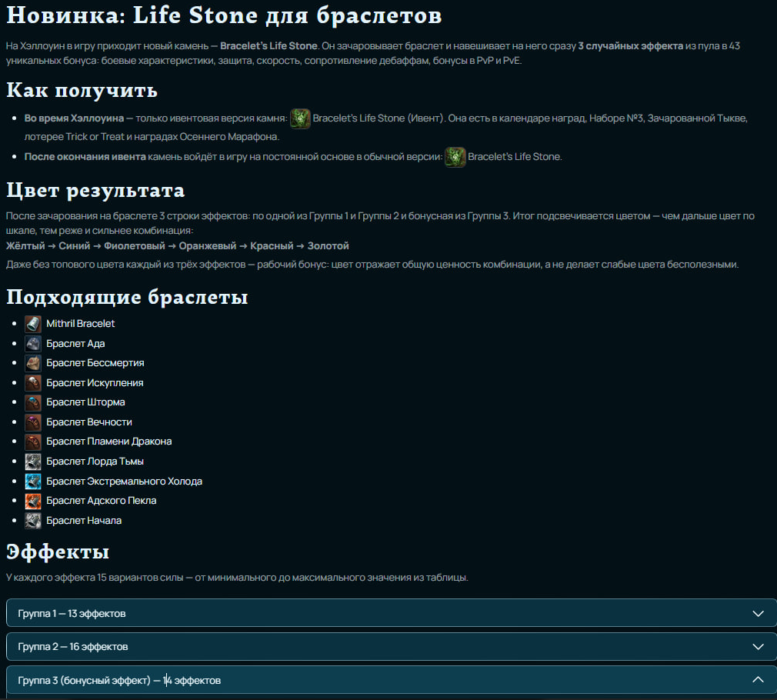Click the chevron arrow on Группа 1 row
The height and width of the screenshot is (700, 777).
(x=759, y=613)
